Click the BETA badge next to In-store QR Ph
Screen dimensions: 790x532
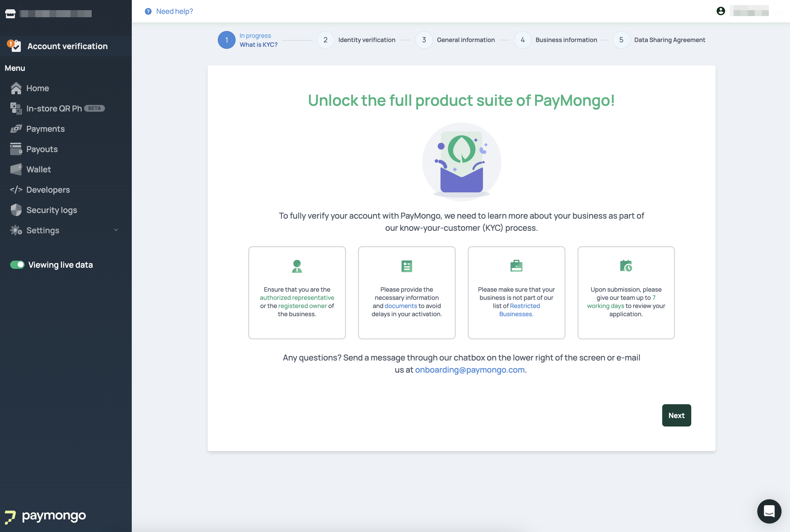94,108
